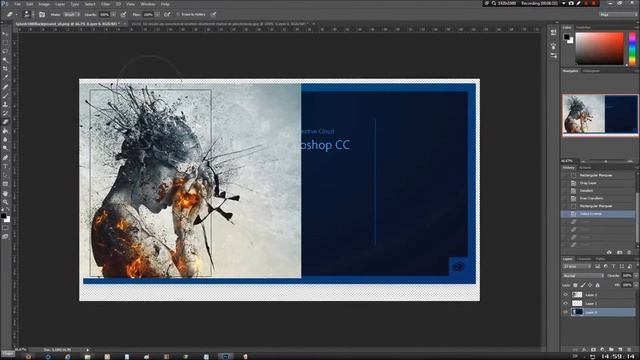
Task: Select the Quick Selection wand tool
Action: click(5, 60)
